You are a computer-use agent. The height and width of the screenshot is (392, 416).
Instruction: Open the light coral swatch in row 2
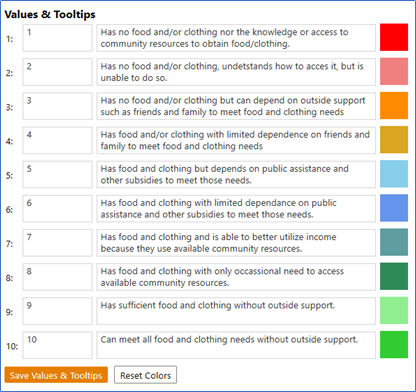pos(394,71)
